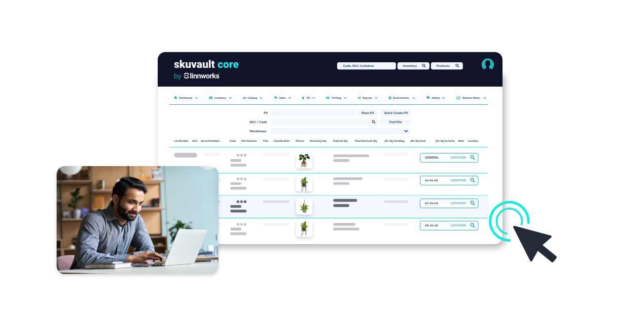
Task: Click the Quick Create PO button
Action: pyautogui.click(x=396, y=113)
